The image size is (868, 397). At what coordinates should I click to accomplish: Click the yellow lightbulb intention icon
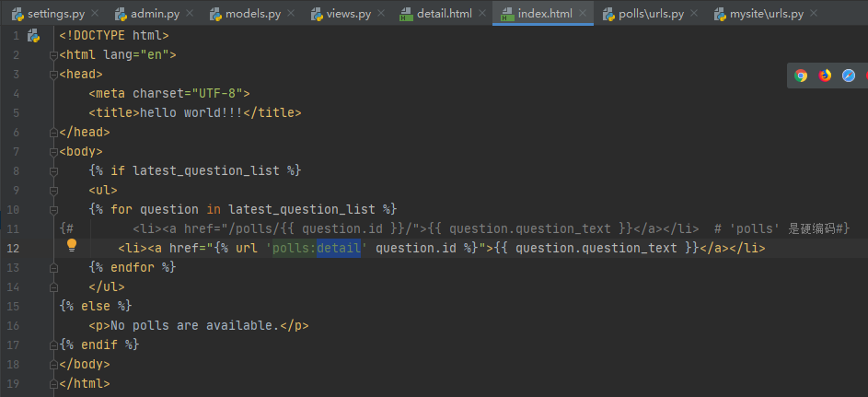point(71,246)
